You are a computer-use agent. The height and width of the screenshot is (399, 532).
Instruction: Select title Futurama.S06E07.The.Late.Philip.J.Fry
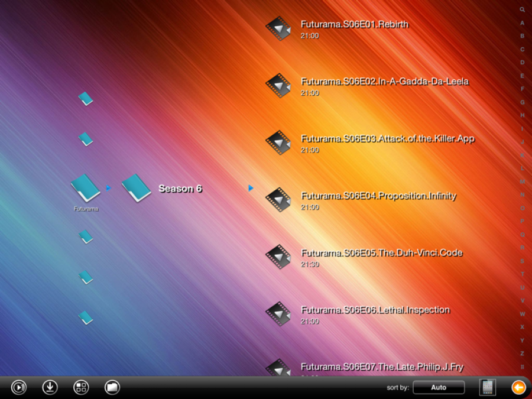coord(382,367)
